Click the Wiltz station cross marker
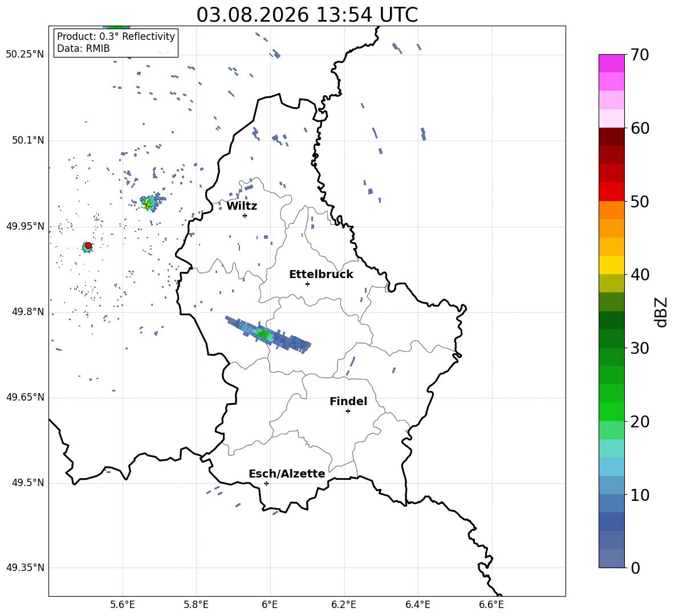Viewport: 675px width, 616px height. click(245, 215)
